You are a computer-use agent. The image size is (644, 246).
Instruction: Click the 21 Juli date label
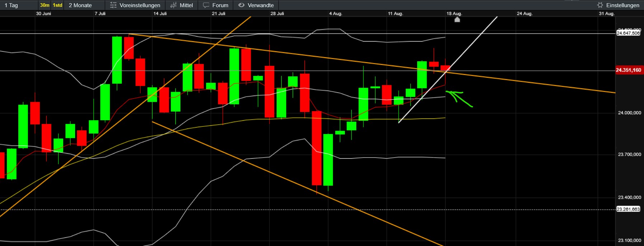pos(218,14)
